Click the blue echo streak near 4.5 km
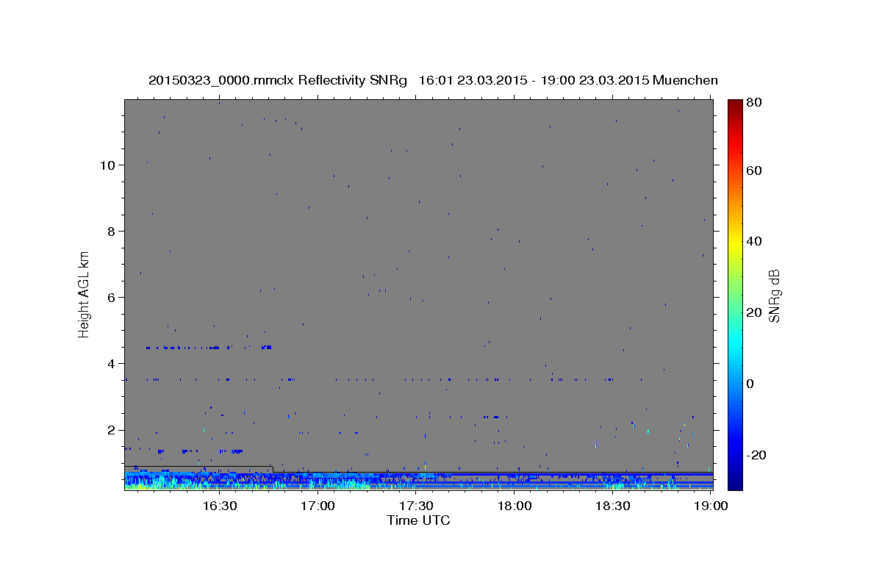 (208, 347)
